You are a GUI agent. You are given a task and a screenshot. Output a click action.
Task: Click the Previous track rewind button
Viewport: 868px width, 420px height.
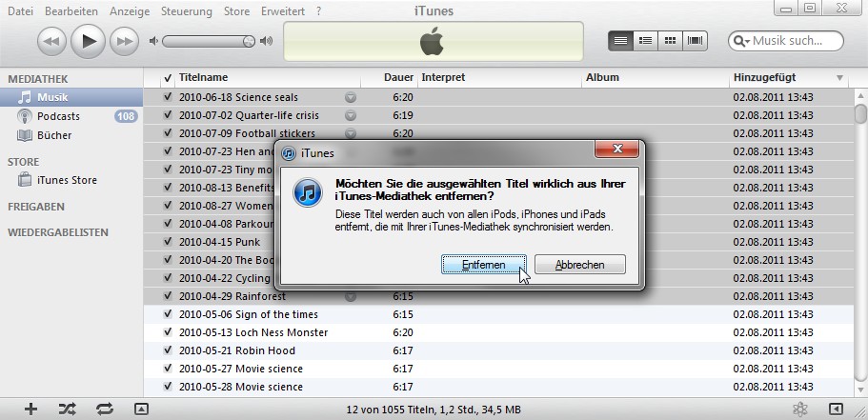click(51, 42)
